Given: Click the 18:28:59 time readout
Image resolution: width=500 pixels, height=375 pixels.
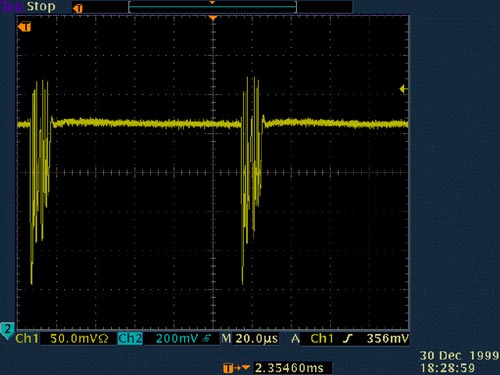Looking at the screenshot, I should coord(447,368).
